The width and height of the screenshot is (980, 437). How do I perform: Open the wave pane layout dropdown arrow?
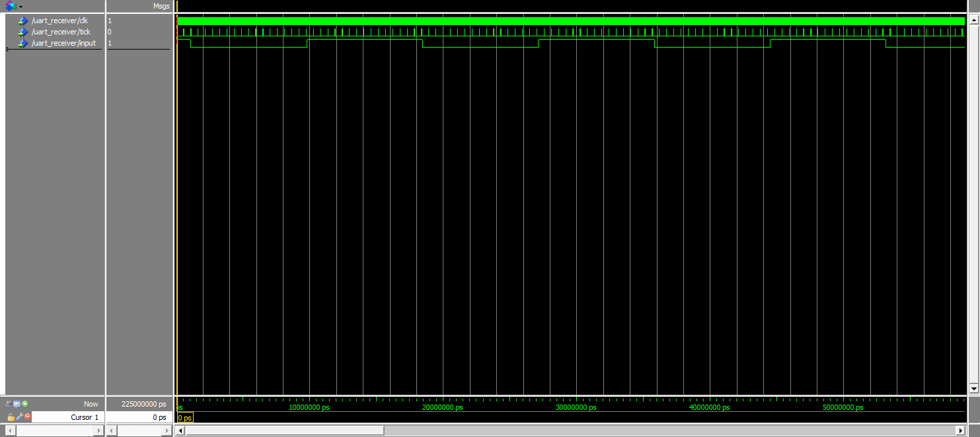20,6
